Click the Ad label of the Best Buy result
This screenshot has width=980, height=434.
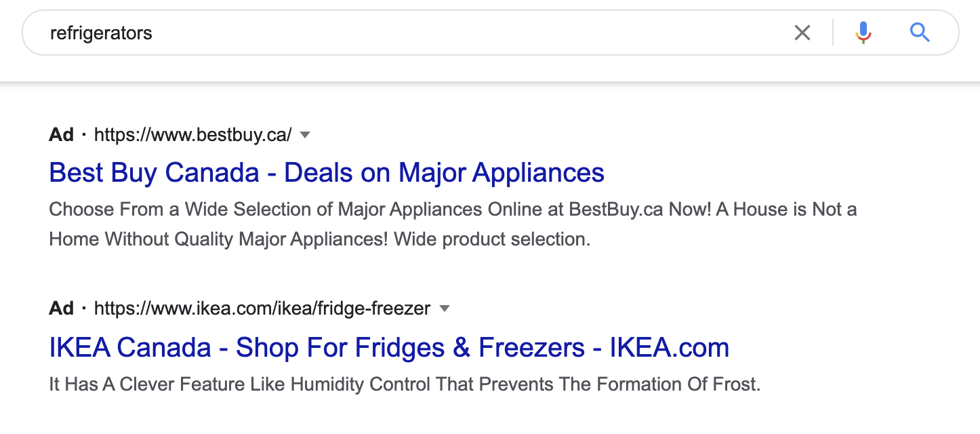61,135
